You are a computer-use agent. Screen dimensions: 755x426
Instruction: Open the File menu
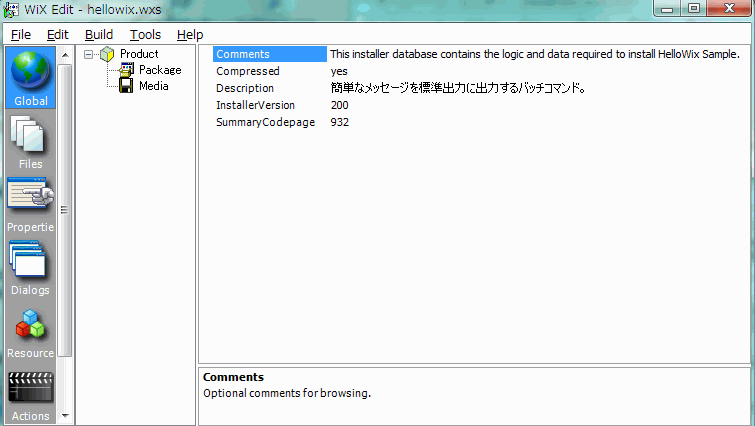[x=21, y=35]
